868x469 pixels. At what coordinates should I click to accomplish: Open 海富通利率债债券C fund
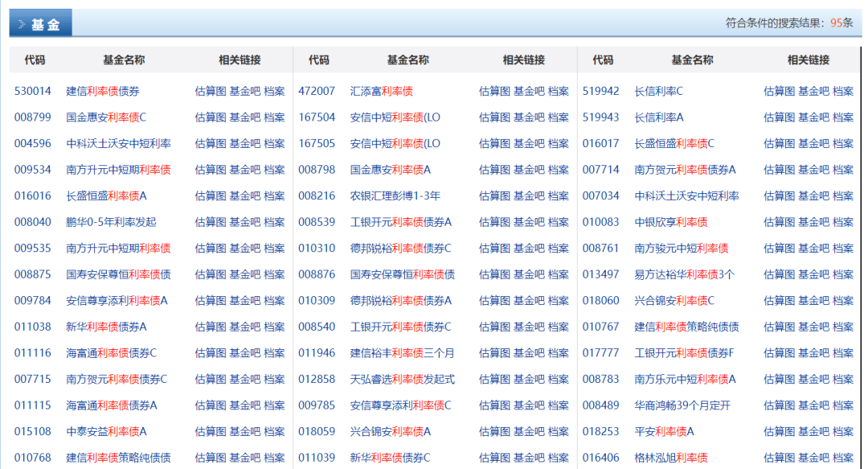tap(111, 352)
